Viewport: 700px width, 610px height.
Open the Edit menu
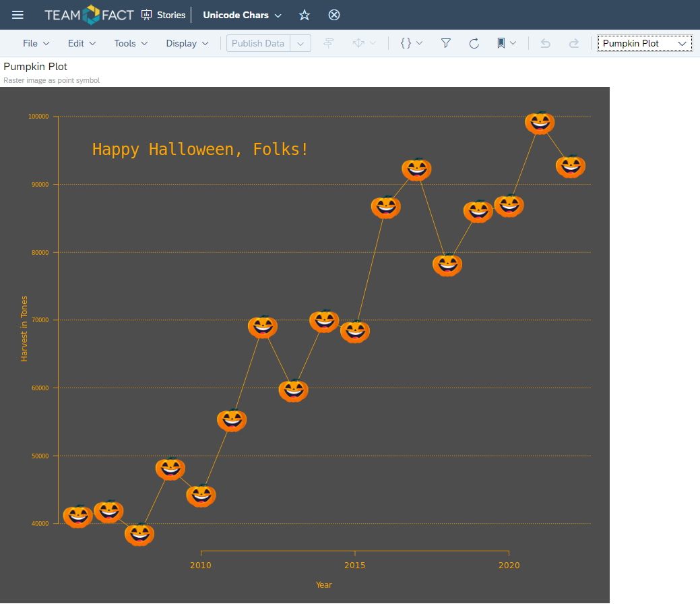82,43
